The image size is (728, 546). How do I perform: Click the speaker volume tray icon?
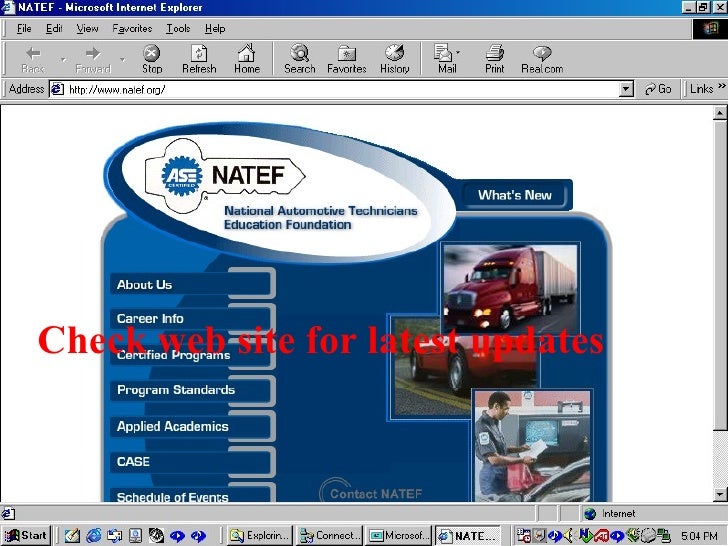569,536
